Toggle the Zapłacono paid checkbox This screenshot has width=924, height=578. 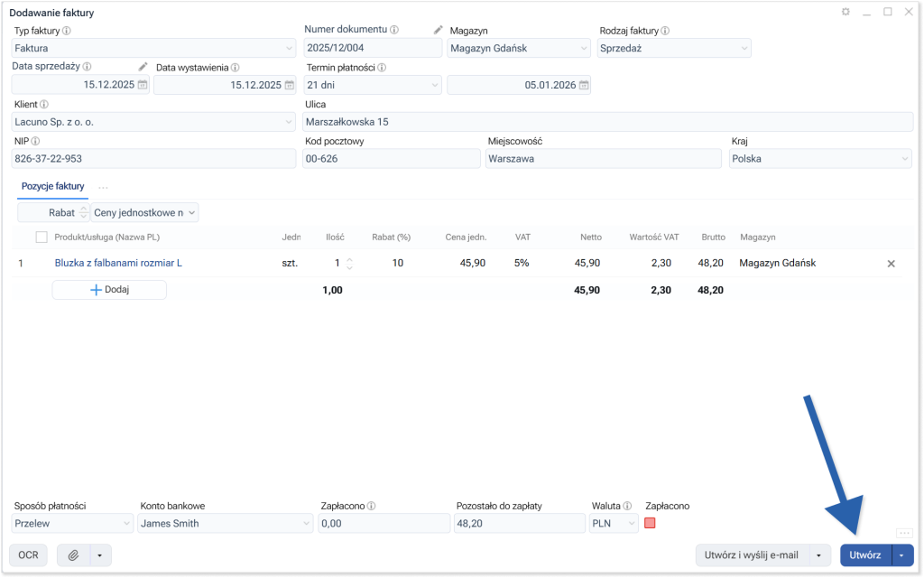coord(650,523)
